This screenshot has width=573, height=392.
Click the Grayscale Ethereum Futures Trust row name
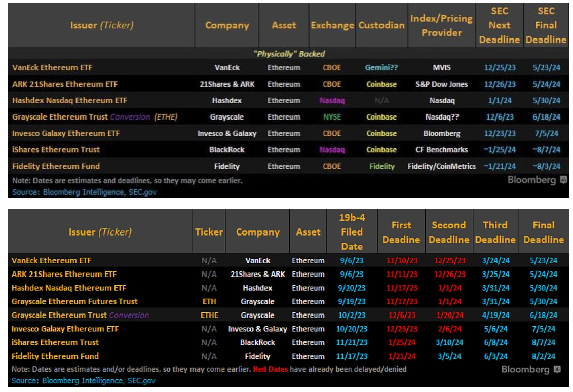[74, 301]
